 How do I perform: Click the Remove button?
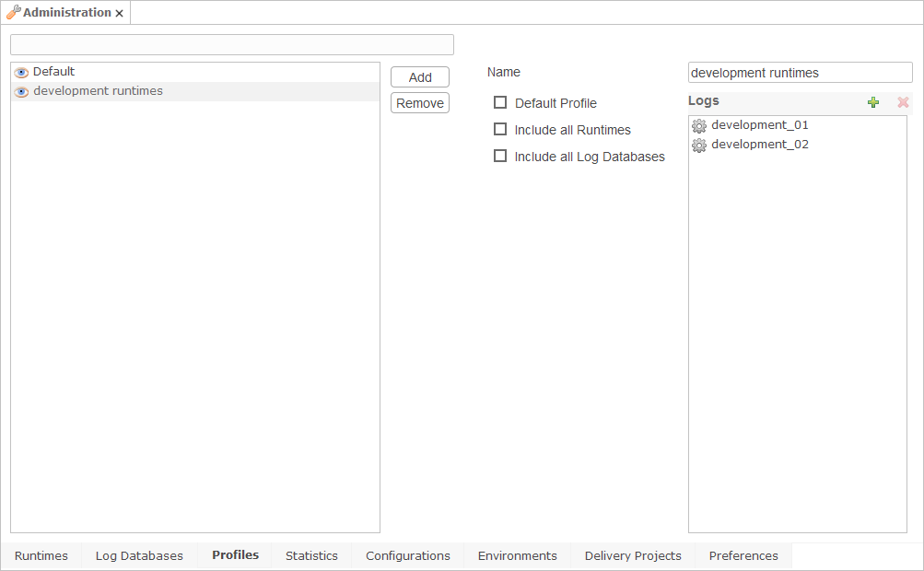pyautogui.click(x=419, y=103)
